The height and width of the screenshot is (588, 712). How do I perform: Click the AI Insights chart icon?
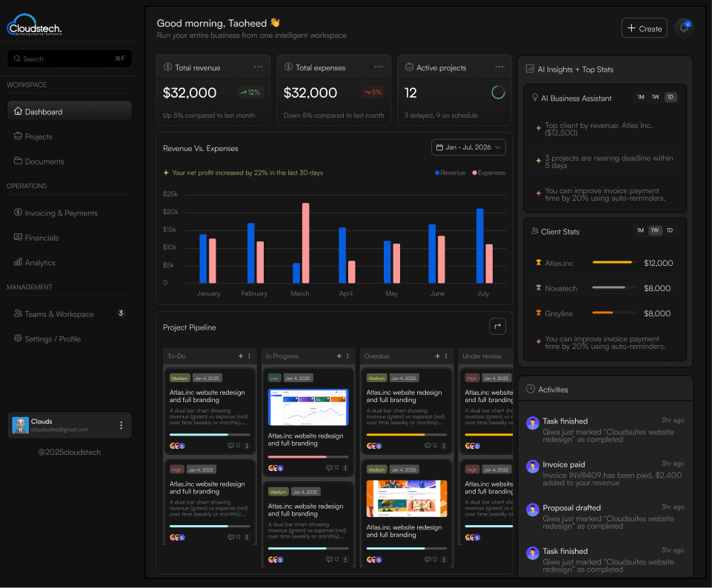point(530,69)
